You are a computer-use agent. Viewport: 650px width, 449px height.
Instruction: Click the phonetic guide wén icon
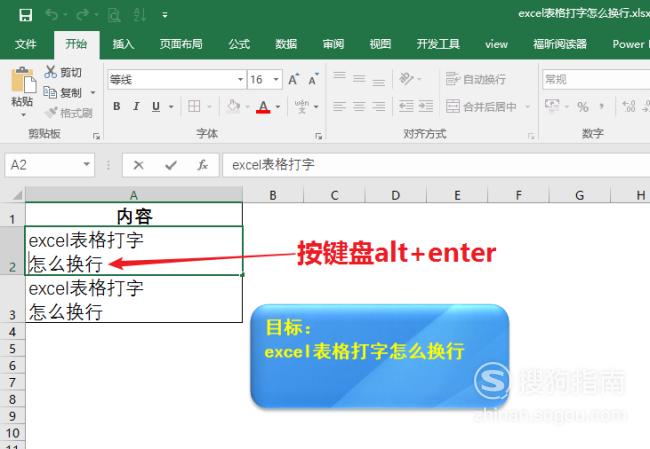(x=302, y=107)
